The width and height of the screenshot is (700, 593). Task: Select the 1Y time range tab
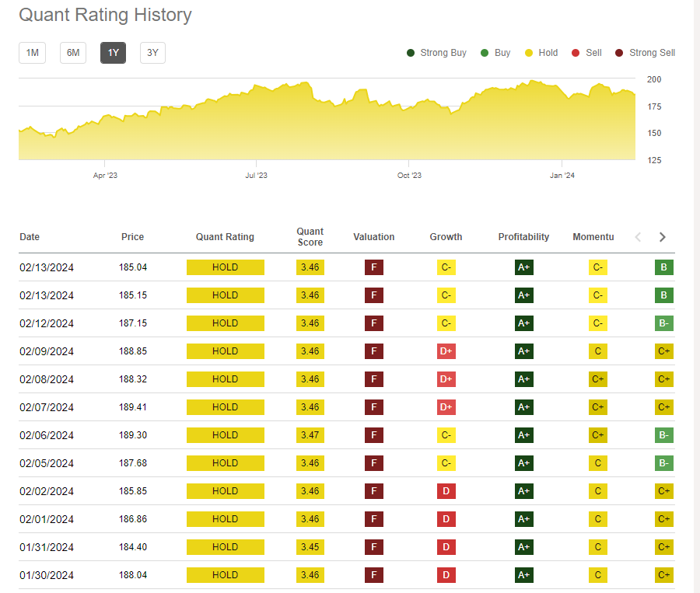pos(113,53)
